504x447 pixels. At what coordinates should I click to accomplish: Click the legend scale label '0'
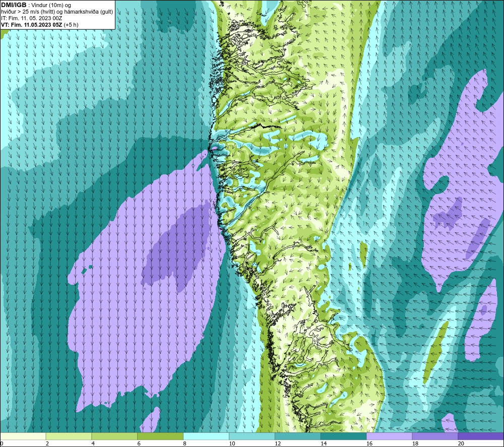[x=2, y=443]
